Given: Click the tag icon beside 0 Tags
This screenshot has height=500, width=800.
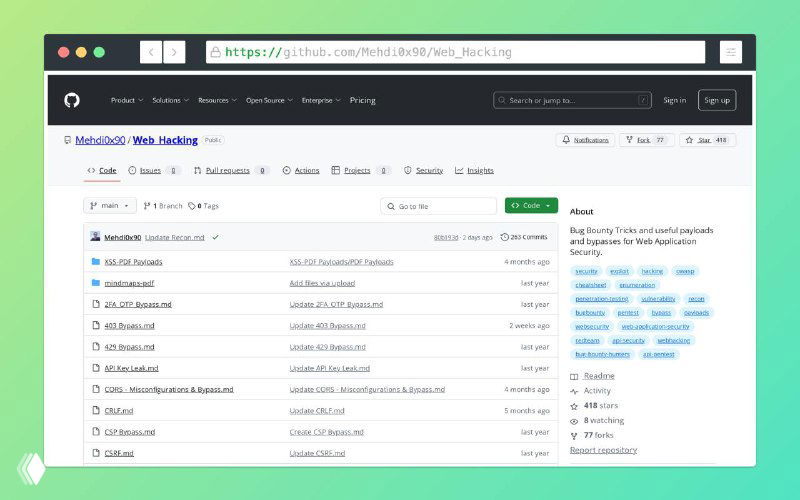Looking at the screenshot, I should tap(192, 206).
